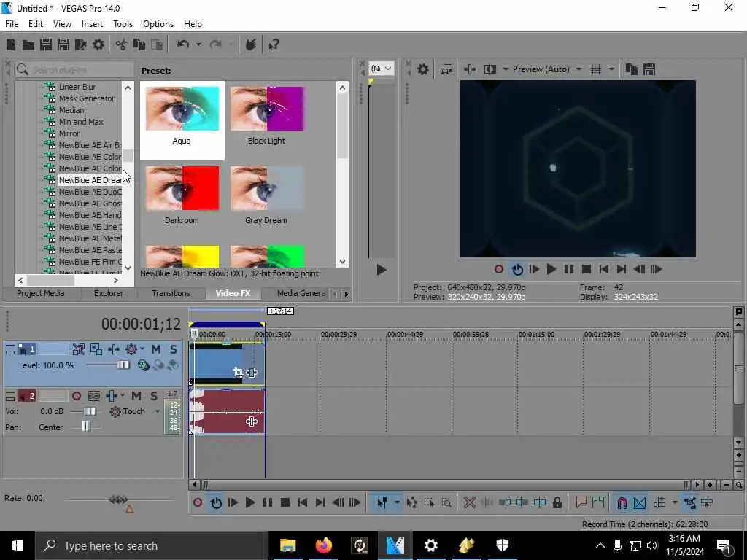The width and height of the screenshot is (747, 560).
Task: Open the Preview (Auto) quality dropdown
Action: 578,69
